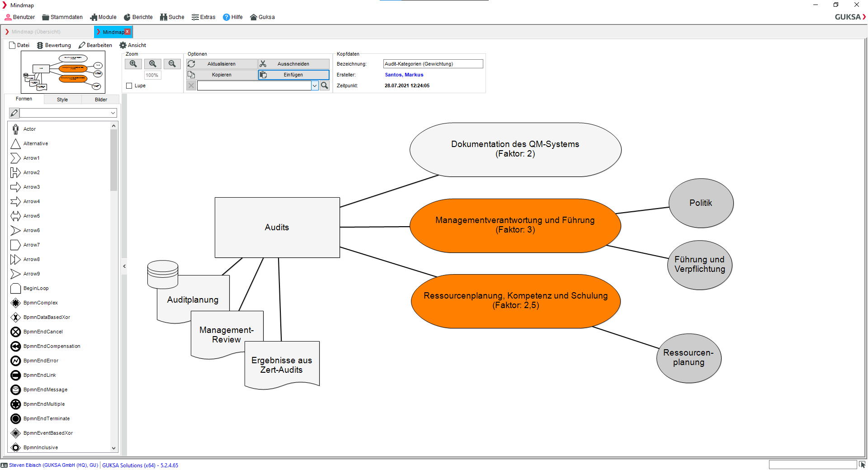The image size is (868, 470).
Task: Select the BpmnEndTerminate shape
Action: [x=16, y=419]
